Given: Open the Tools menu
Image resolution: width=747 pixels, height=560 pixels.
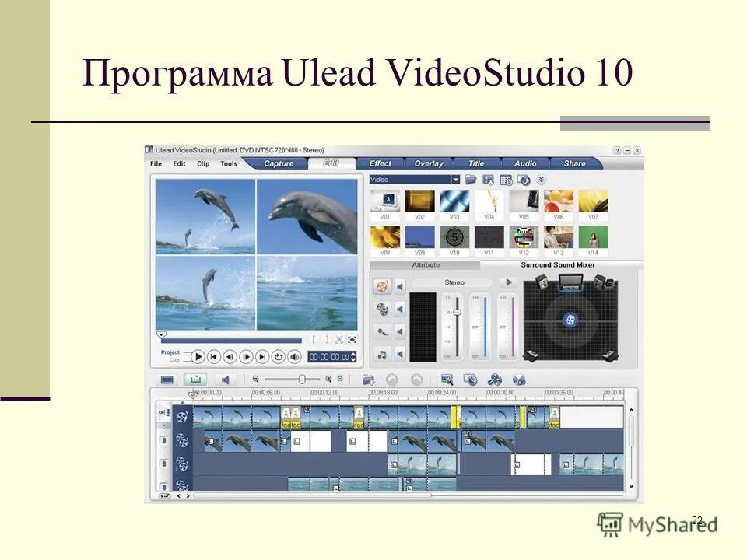Looking at the screenshot, I should [x=229, y=164].
